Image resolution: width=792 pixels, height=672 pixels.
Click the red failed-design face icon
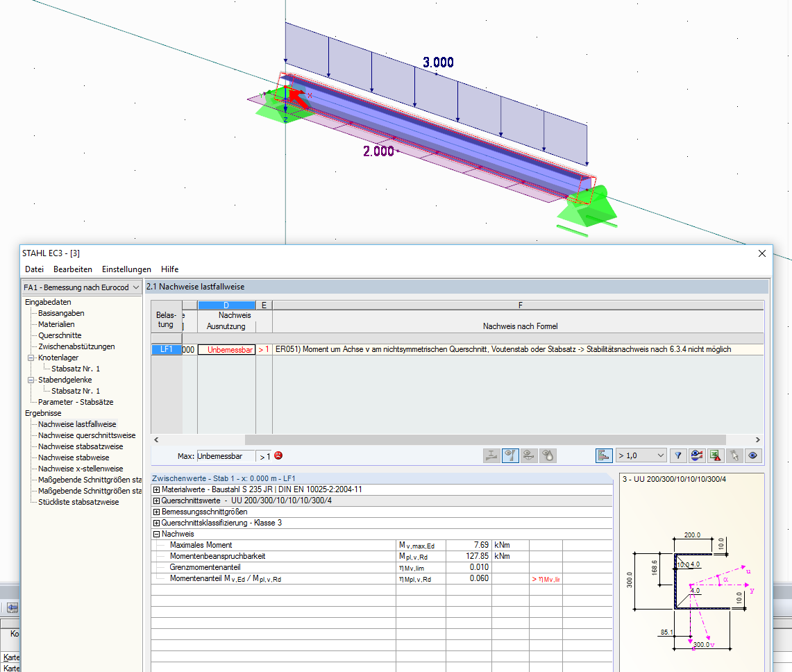(x=278, y=455)
